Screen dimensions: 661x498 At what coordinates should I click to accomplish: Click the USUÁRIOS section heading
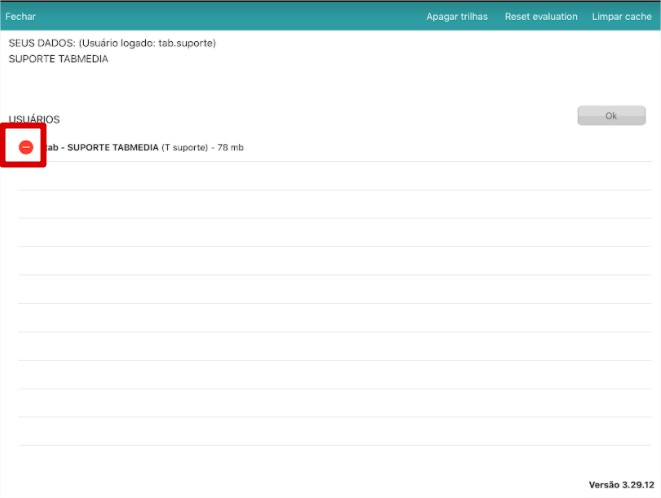(x=34, y=119)
